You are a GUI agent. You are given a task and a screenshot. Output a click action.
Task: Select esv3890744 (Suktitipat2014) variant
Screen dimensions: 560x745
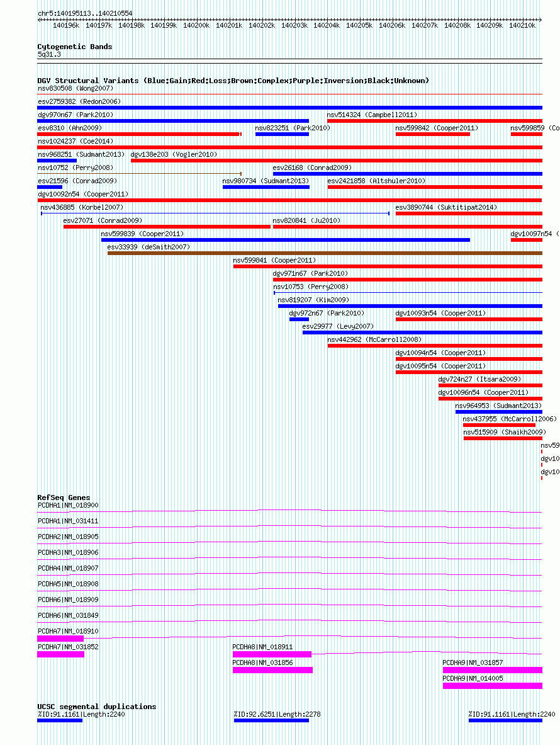pos(468,214)
